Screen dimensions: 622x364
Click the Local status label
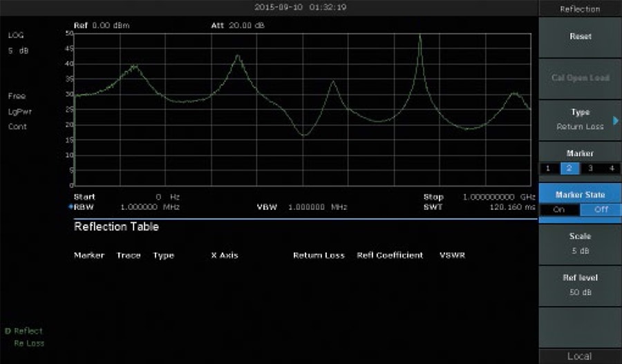coord(580,356)
